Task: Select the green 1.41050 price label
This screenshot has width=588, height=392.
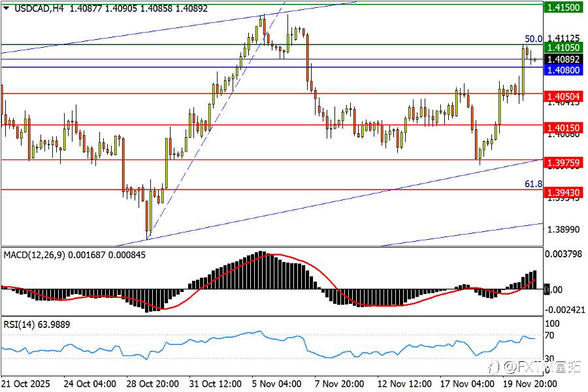Action: [563, 48]
